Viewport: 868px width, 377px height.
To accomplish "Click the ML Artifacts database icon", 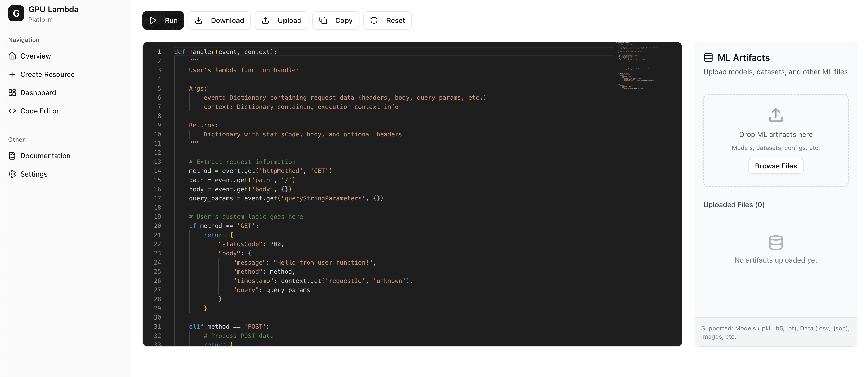I will 708,58.
